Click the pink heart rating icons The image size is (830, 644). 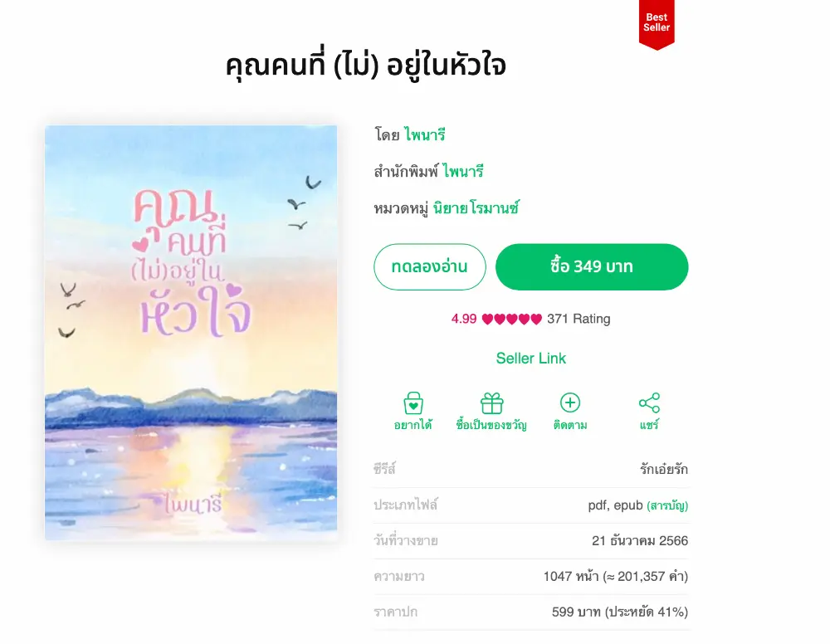(512, 319)
